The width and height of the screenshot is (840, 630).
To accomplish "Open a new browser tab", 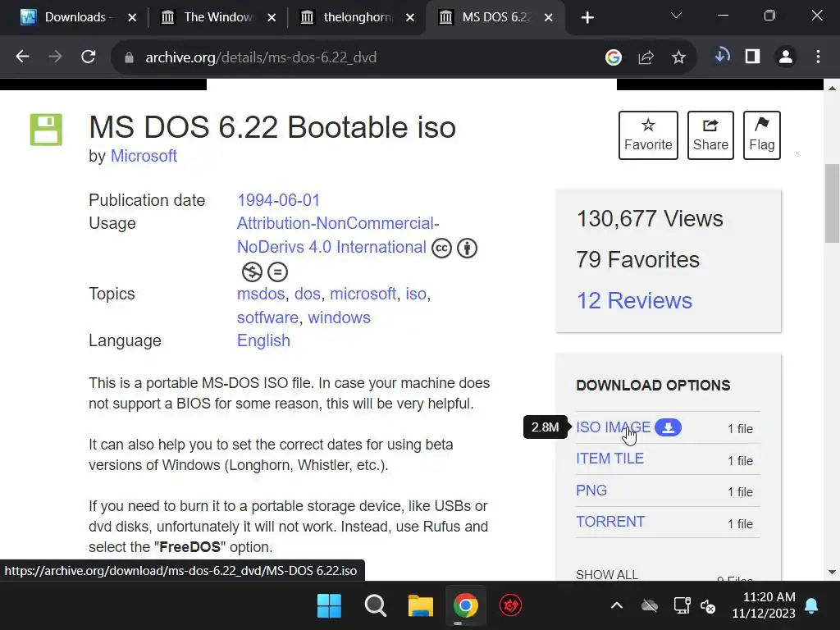I will pyautogui.click(x=587, y=18).
